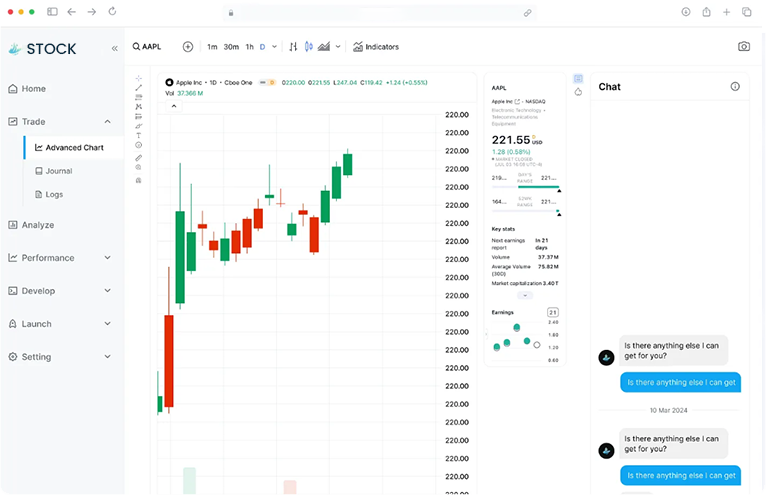766x495 pixels.
Task: Select the text annotation tool
Action: (139, 135)
